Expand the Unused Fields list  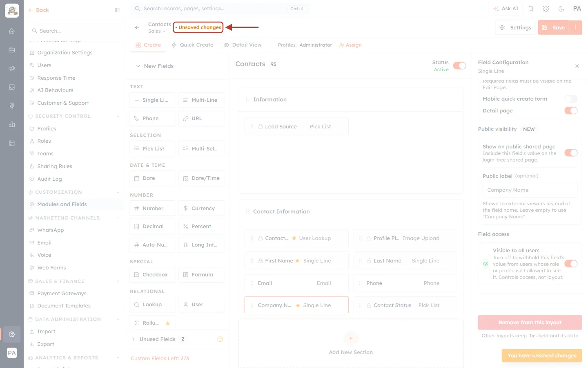[134, 339]
